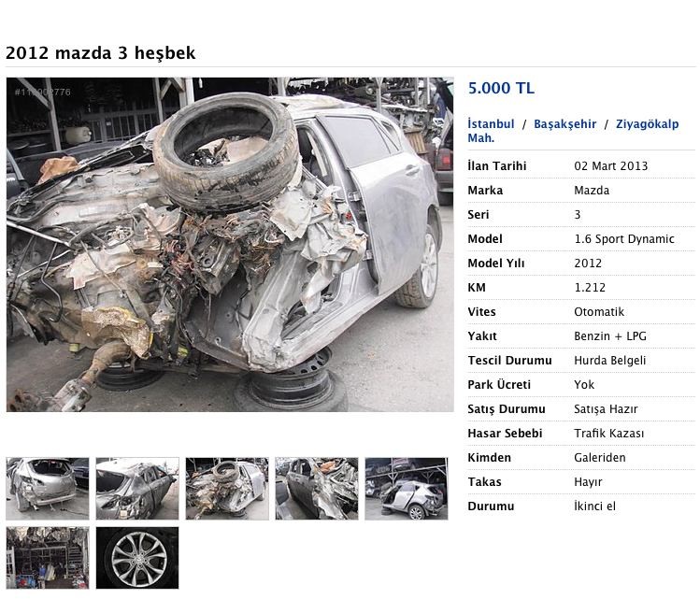Open the parts shop shelves thumbnail

coord(48,558)
